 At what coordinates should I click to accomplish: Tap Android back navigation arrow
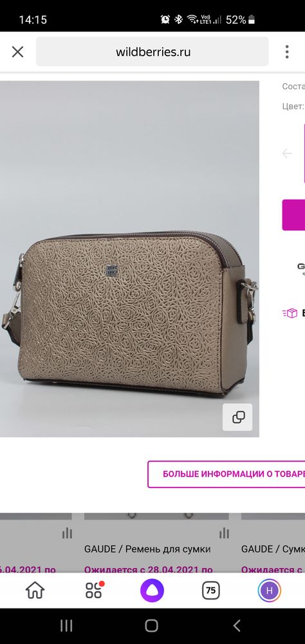[x=236, y=625]
